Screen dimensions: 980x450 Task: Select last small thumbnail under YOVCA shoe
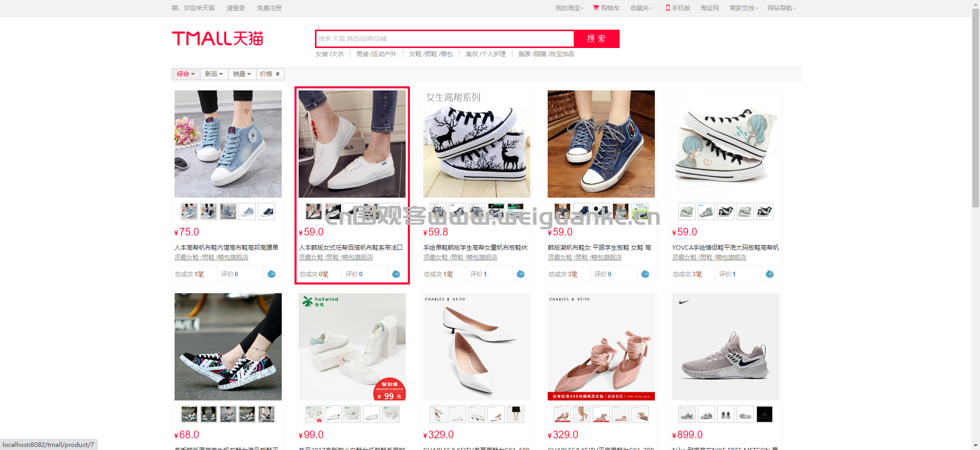point(765,211)
